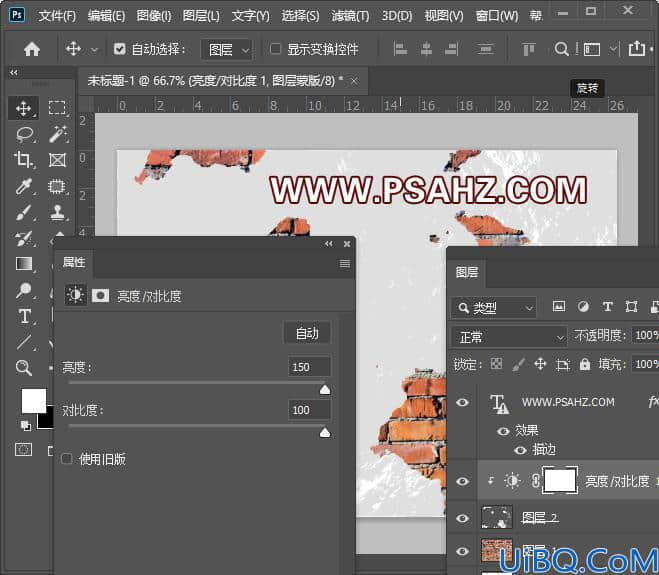This screenshot has height=575, width=659.
Task: Select the Lasso tool
Action: tap(24, 134)
